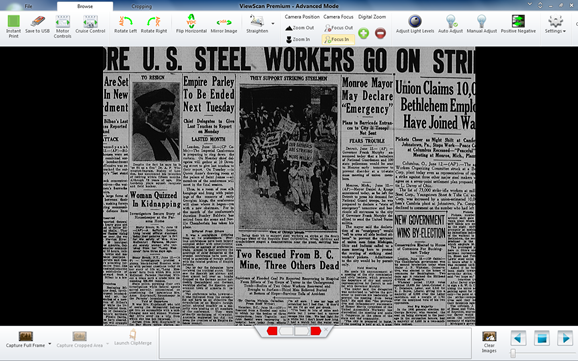578x361 pixels.
Task: Click the blue left arrow button
Action: (518, 338)
